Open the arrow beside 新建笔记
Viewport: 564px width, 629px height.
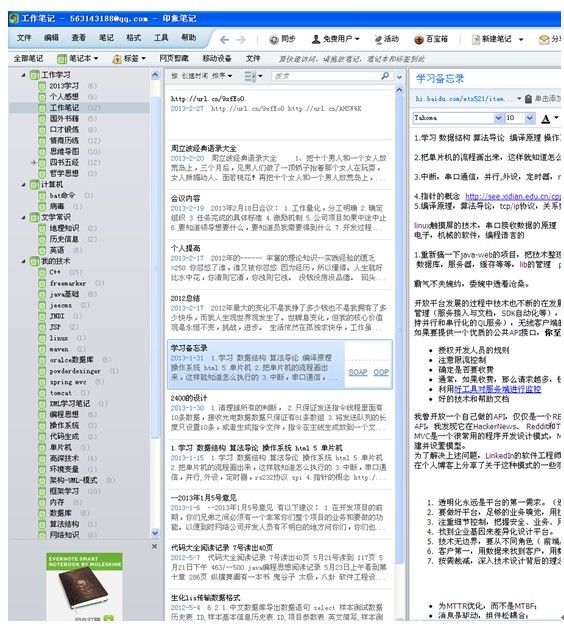point(521,39)
